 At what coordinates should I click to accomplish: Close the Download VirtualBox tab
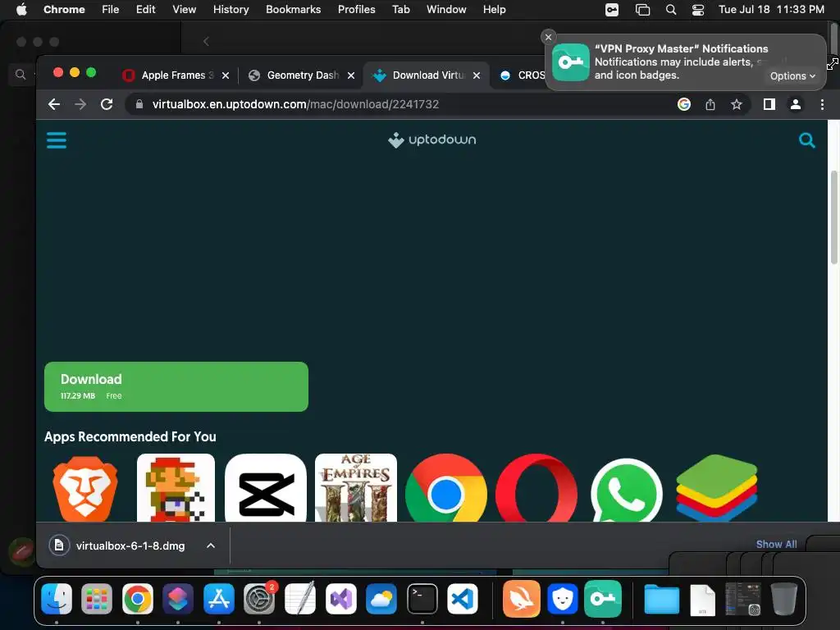[x=477, y=75]
